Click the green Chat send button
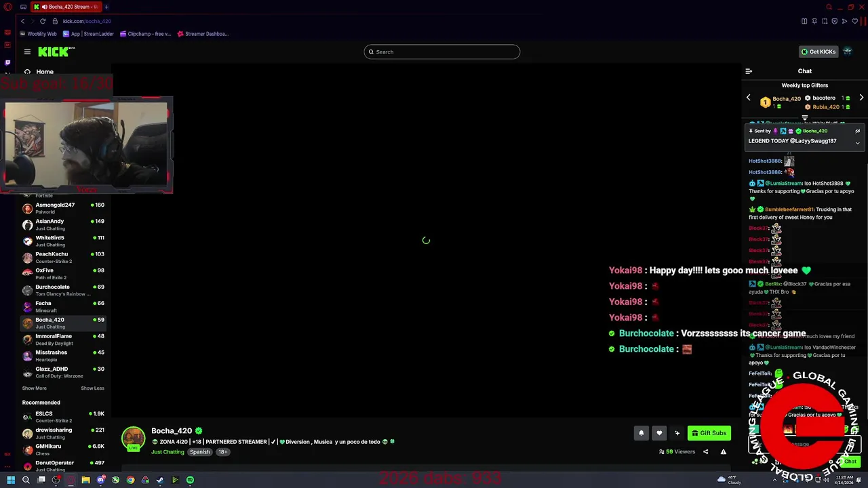 coord(850,462)
